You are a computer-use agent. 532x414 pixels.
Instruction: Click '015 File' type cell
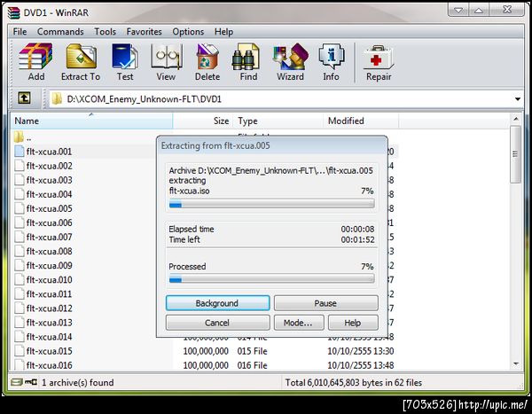point(252,351)
